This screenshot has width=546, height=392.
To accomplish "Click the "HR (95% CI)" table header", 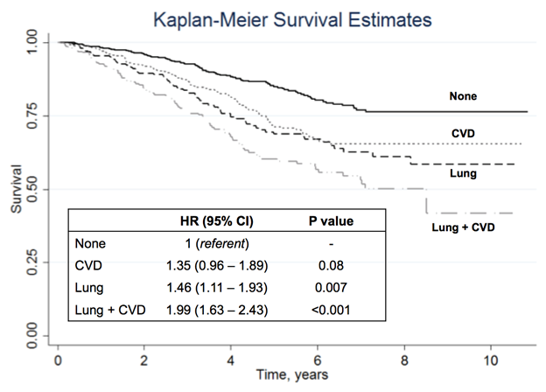I will [x=213, y=221].
